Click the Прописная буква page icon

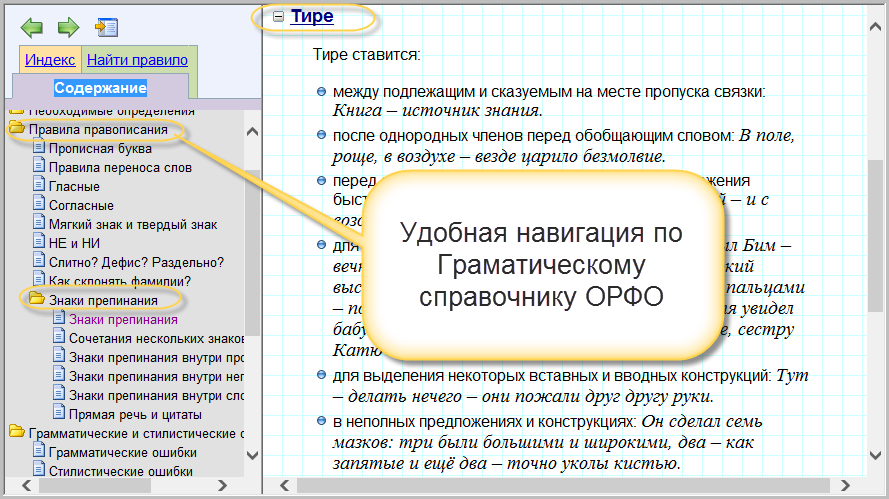(39, 146)
